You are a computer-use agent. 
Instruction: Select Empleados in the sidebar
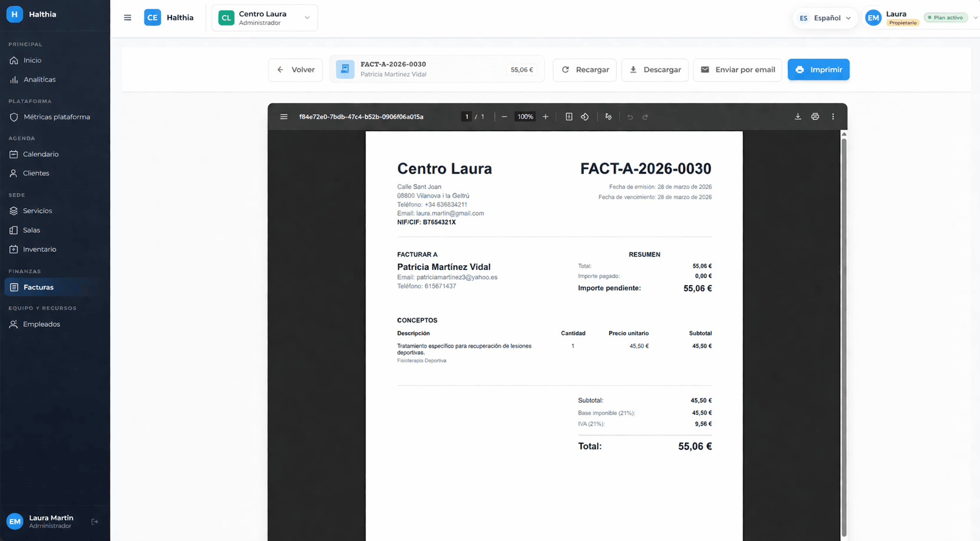click(x=41, y=324)
